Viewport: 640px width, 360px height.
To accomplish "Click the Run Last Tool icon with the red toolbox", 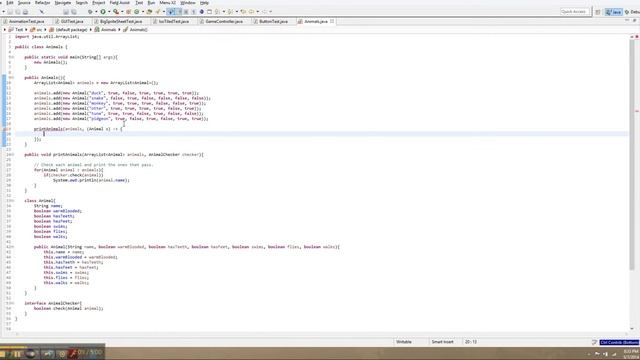I will pos(116,12).
